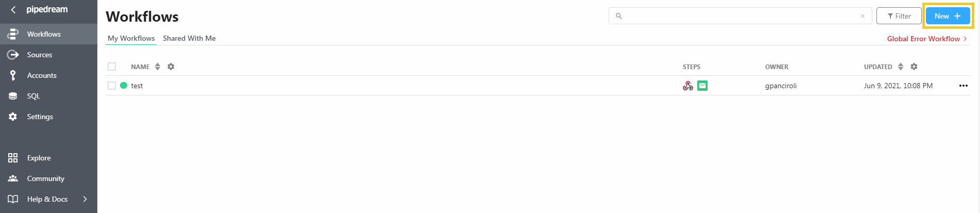Switch to Shared With Me tab
The image size is (980, 213).
[189, 38]
